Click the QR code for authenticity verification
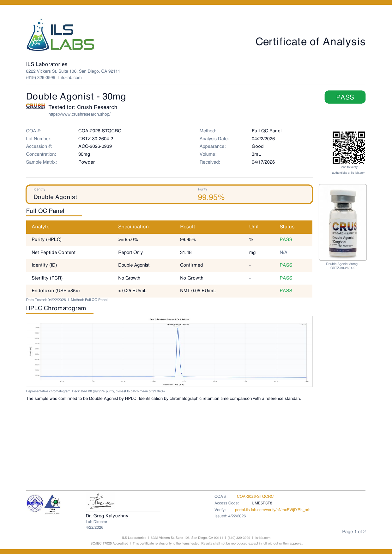The width and height of the screenshot is (392, 554). (349, 148)
